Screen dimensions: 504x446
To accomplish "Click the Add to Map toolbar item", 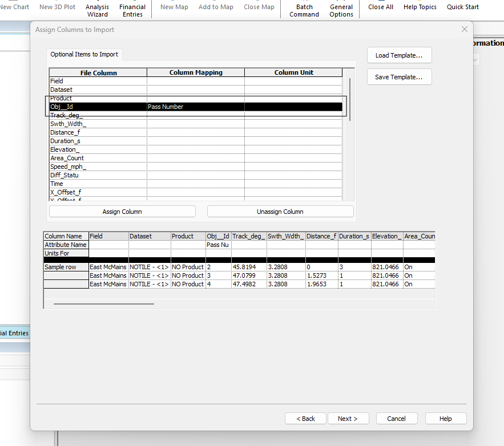I will coord(216,7).
